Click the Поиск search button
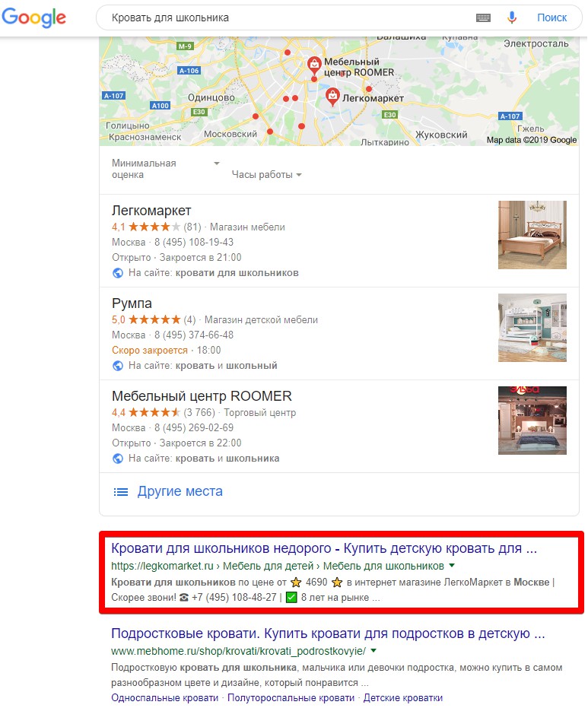 pos(551,17)
